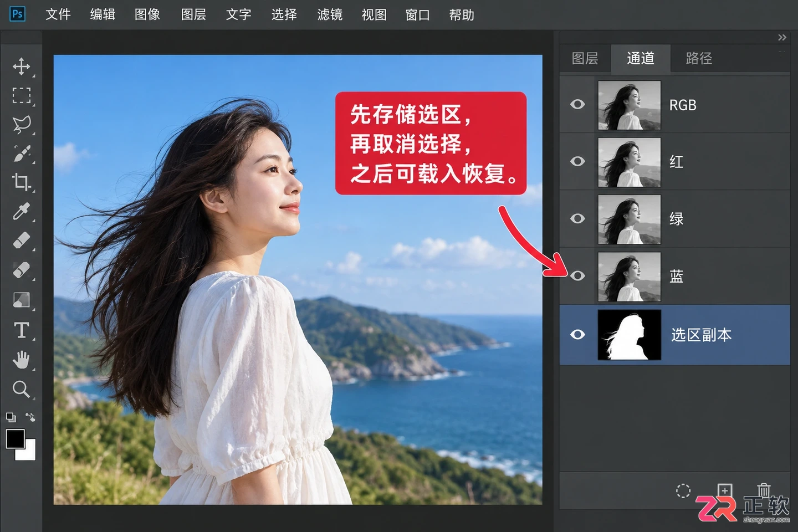Select the RGB channel thumbnail
798x532 pixels.
tap(630, 105)
